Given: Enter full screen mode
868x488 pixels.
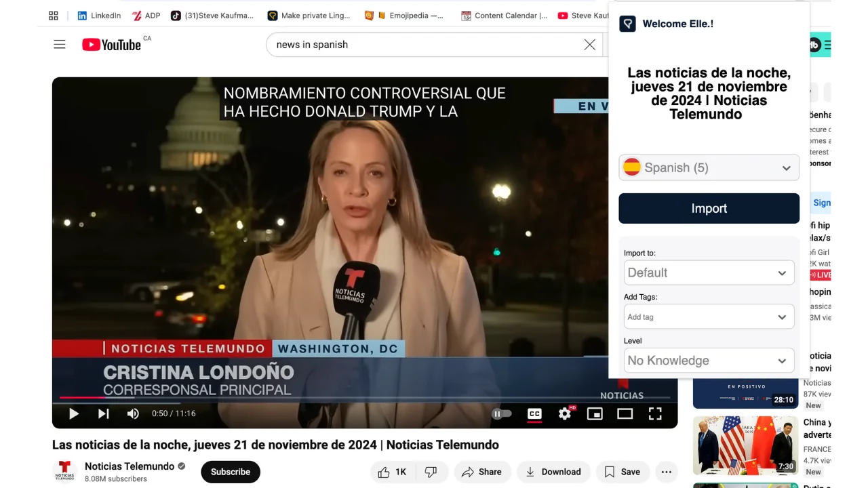Looking at the screenshot, I should (655, 413).
